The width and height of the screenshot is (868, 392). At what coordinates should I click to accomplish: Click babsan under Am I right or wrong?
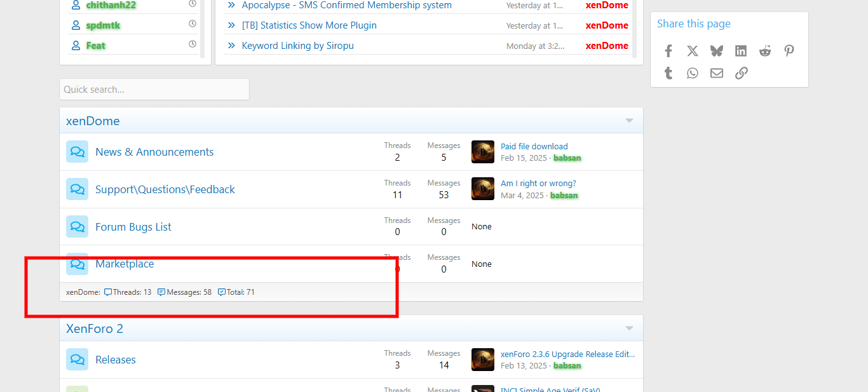(x=564, y=195)
